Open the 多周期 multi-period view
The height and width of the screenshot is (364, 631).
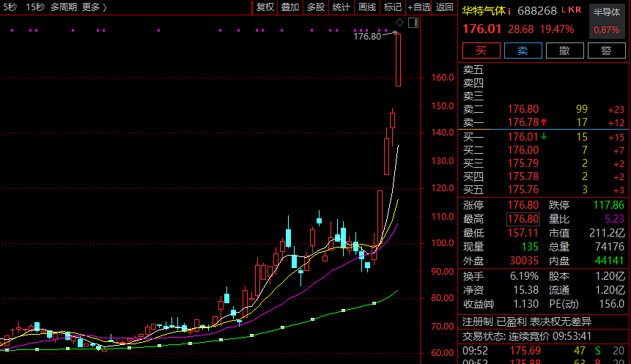click(64, 7)
